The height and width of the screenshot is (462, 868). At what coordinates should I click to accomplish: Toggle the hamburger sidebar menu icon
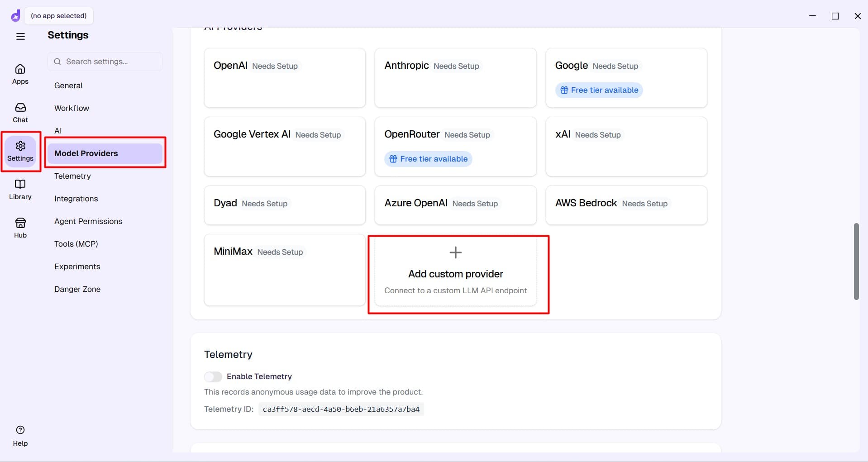20,36
